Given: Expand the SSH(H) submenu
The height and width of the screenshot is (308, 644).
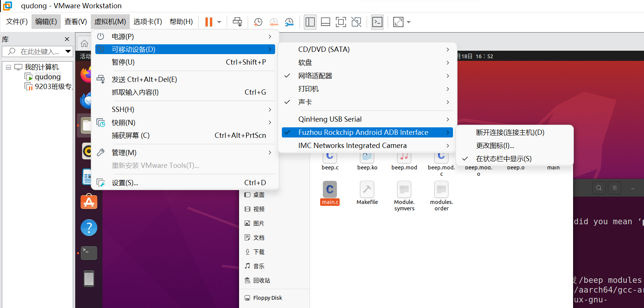Looking at the screenshot, I should tap(185, 109).
